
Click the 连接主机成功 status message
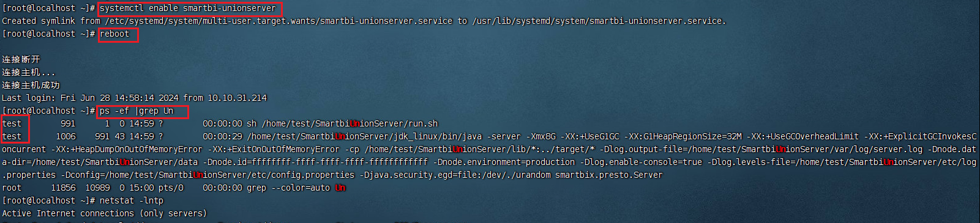coord(31,86)
